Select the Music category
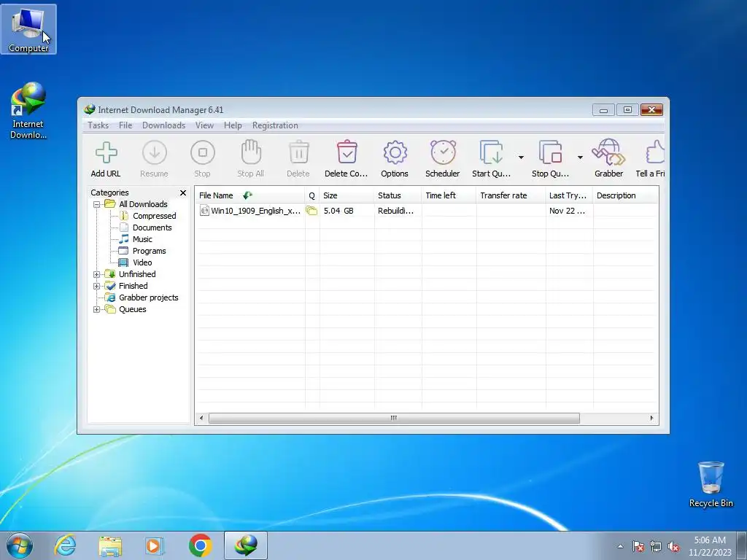Image resolution: width=747 pixels, height=560 pixels. click(142, 239)
